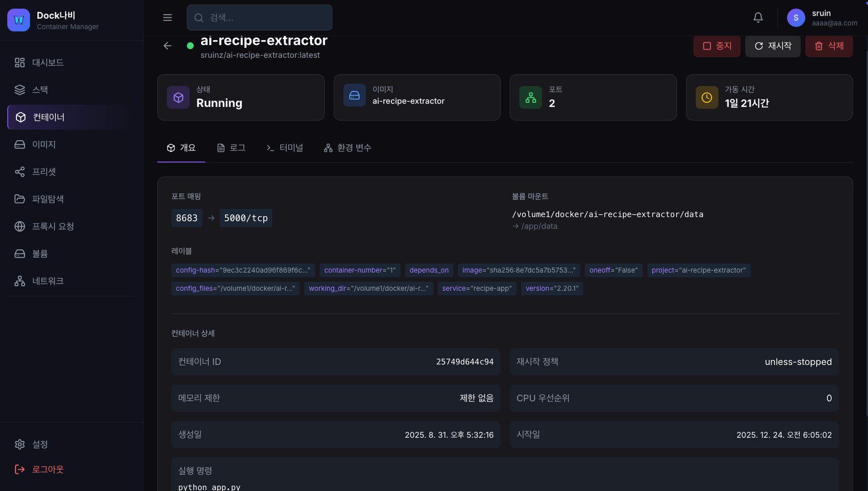Viewport: 868px width, 491px height.
Task: Open the 설정 settings gear item
Action: pos(40,444)
